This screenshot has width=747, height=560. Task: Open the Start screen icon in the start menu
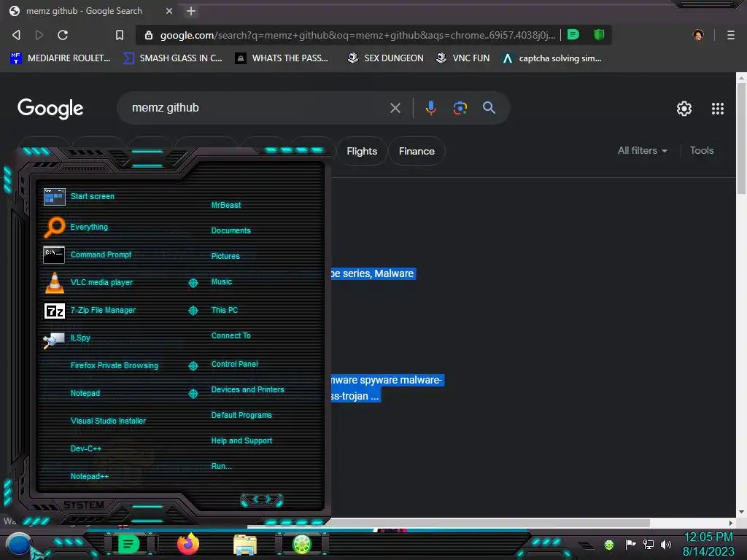tap(54, 196)
